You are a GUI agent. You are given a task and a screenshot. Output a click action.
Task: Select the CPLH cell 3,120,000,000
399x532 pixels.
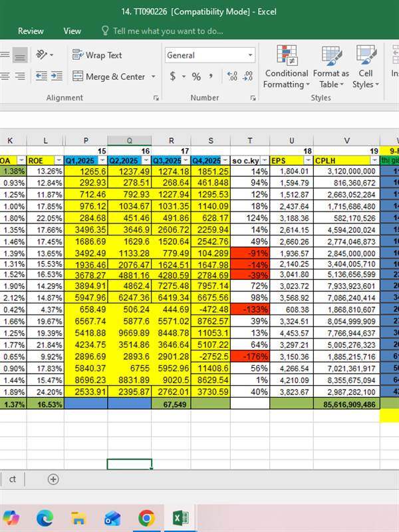coord(346,172)
